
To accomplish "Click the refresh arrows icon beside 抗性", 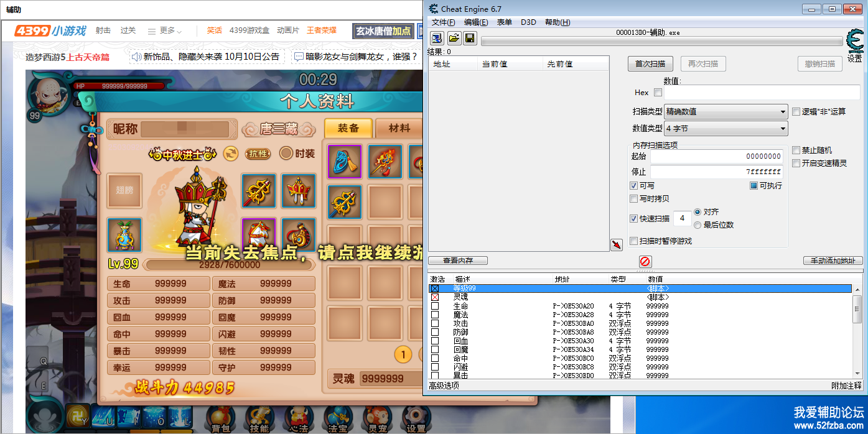I will (x=231, y=154).
